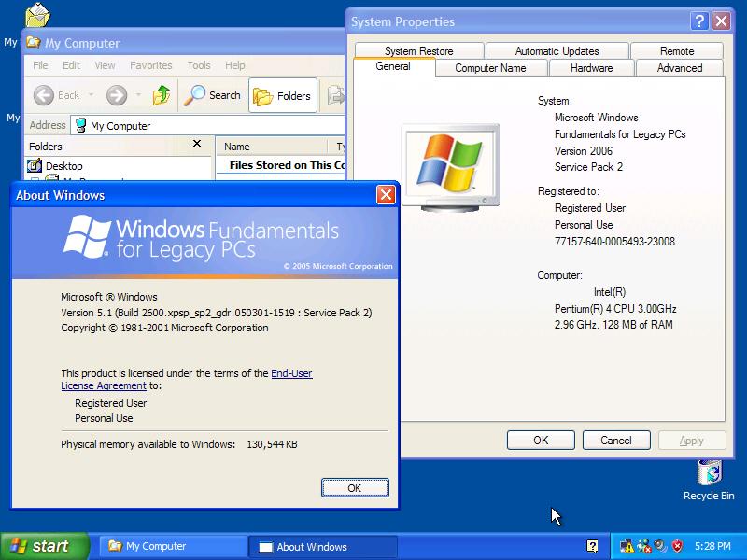Open the Back button dropdown arrow
The height and width of the screenshot is (560, 747).
[90, 94]
